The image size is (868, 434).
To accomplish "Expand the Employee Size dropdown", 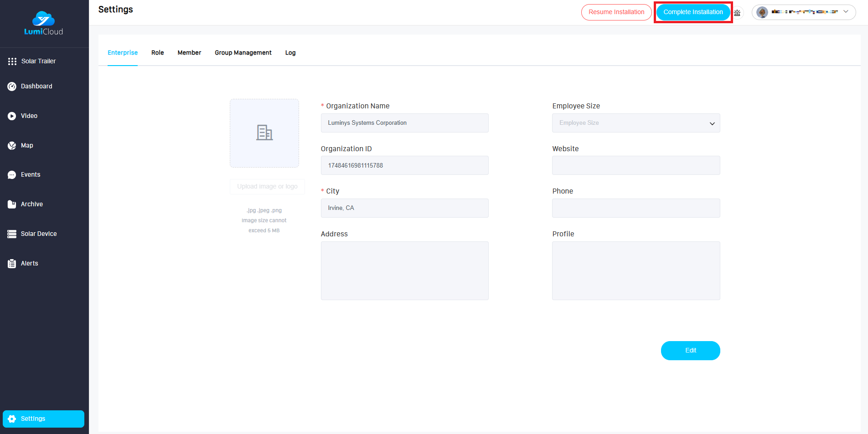I will [635, 123].
